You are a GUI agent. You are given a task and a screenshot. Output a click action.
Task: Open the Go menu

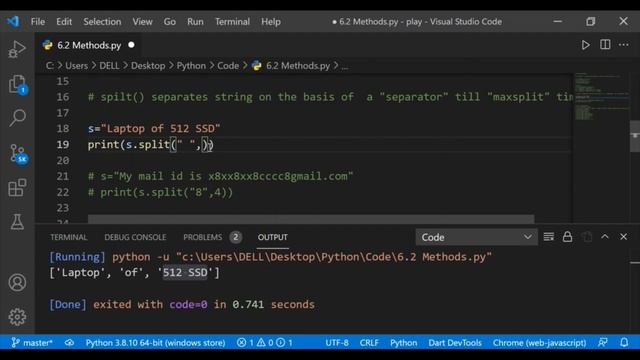point(169,22)
